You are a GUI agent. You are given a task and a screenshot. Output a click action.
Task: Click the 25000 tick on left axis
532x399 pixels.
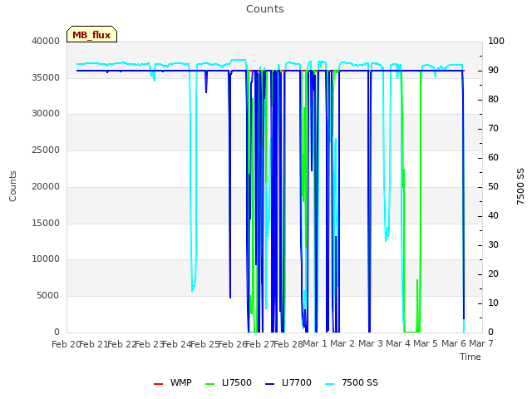tap(46, 150)
